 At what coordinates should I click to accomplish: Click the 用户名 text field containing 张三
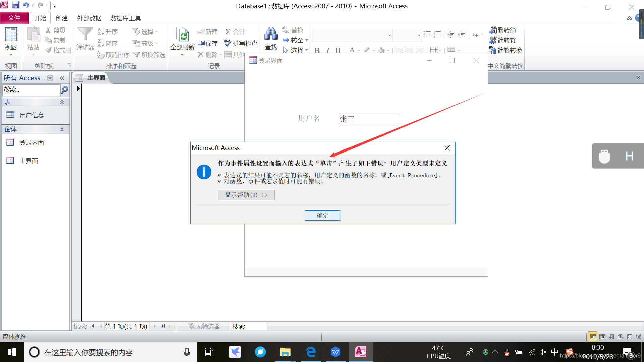(369, 119)
